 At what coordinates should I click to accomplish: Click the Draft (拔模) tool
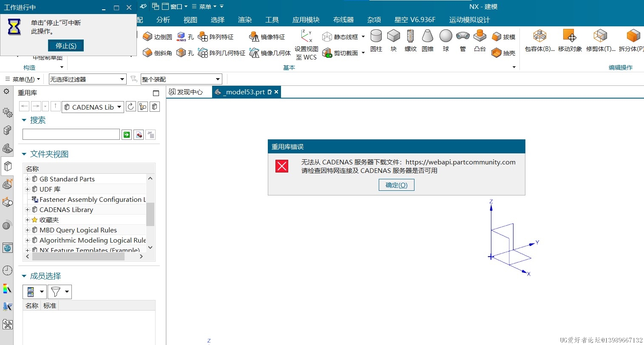coord(504,37)
